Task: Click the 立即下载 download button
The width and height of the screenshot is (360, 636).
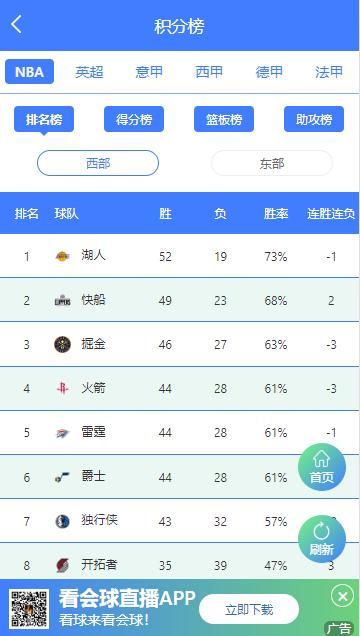Action: pyautogui.click(x=249, y=609)
